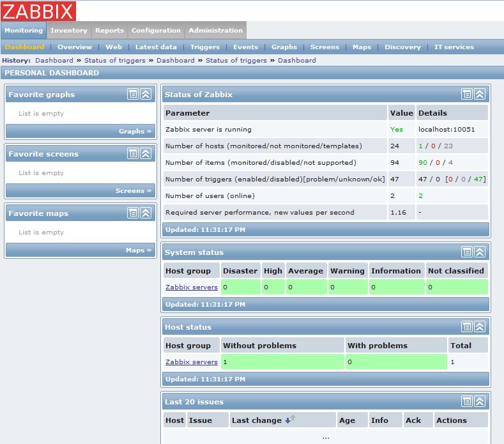
Task: Collapse the Favorite maps widget
Action: 146,213
